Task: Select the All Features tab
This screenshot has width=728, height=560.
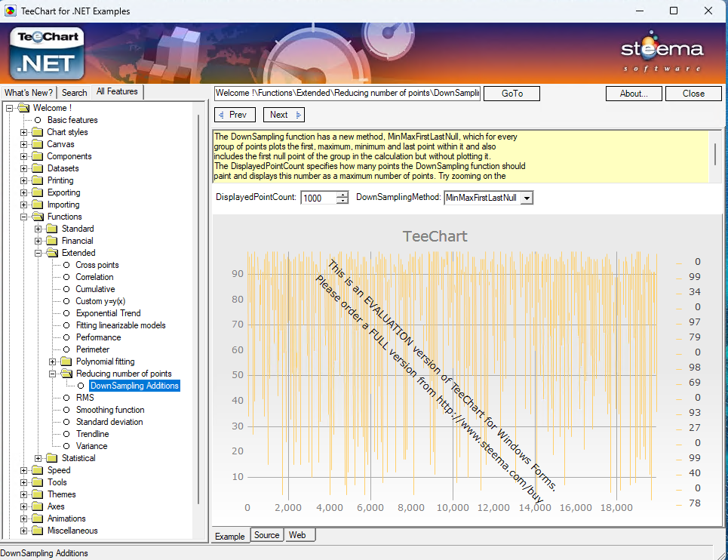Action: point(117,91)
